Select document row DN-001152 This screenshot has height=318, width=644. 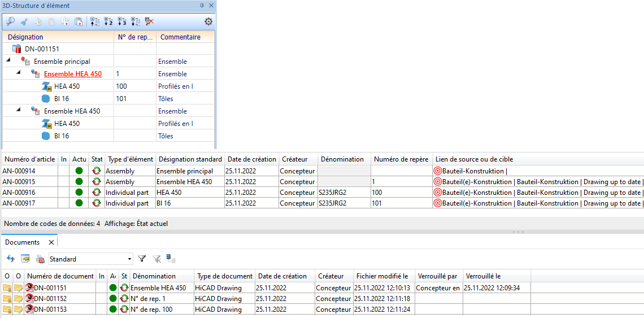[50, 298]
